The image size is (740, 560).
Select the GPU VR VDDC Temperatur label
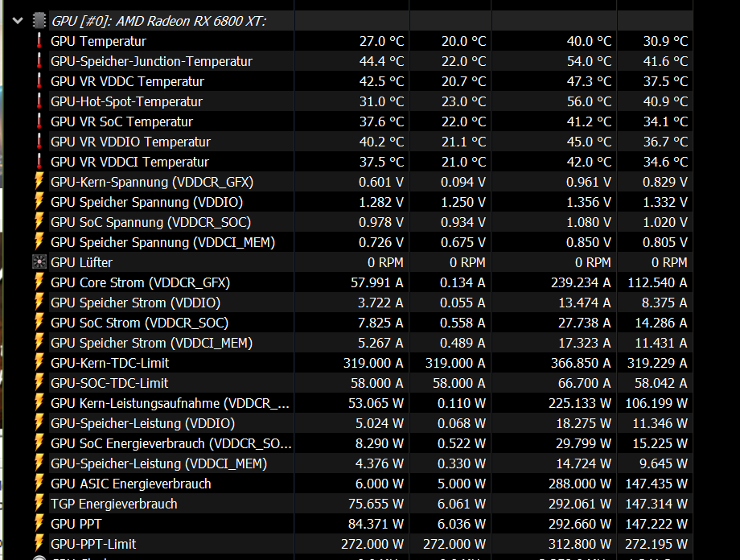(x=127, y=81)
